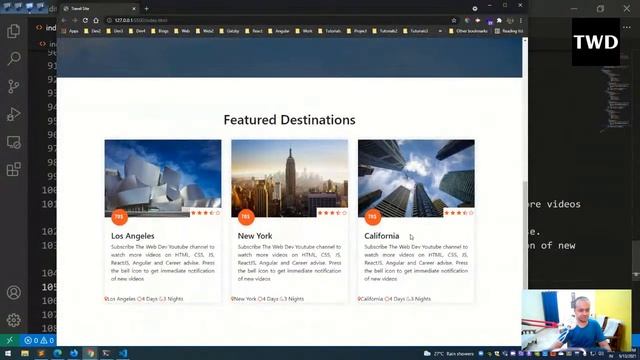Expand the bookmarks overflow chevron
The image size is (640, 360).
click(x=440, y=31)
